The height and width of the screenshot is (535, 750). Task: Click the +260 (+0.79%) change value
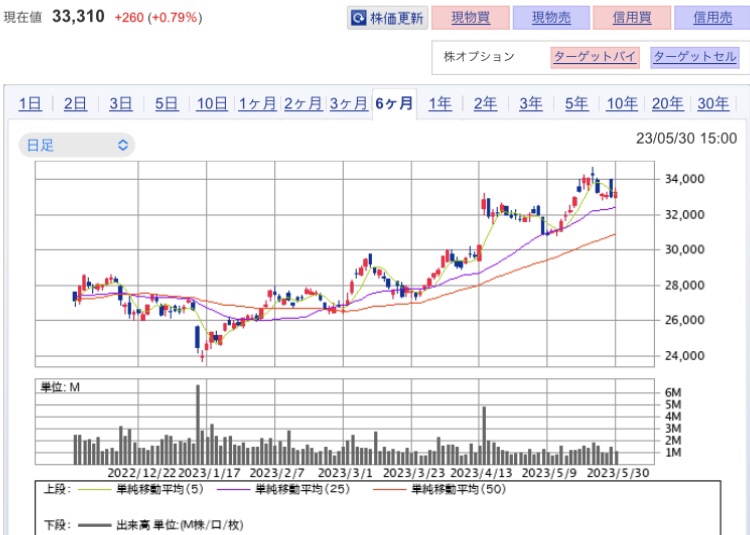coord(158,18)
